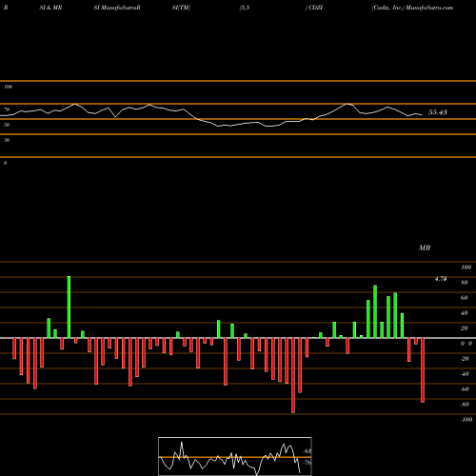476x476 pixels.
Task: Click the MR label above the bar chart
Action: click(x=425, y=248)
